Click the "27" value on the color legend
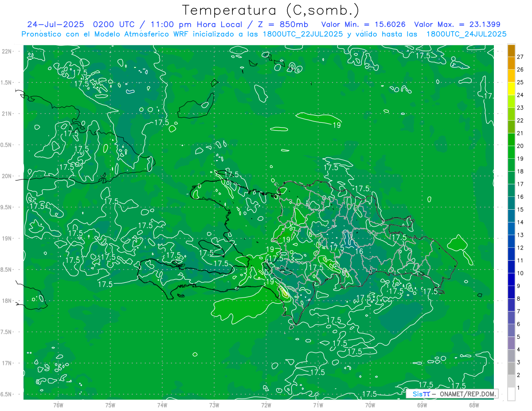Image resolution: width=532 pixels, height=411 pixels. point(520,57)
